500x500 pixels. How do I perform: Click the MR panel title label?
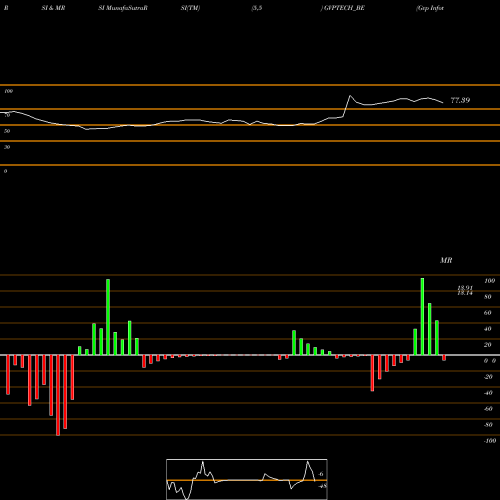coord(446,260)
